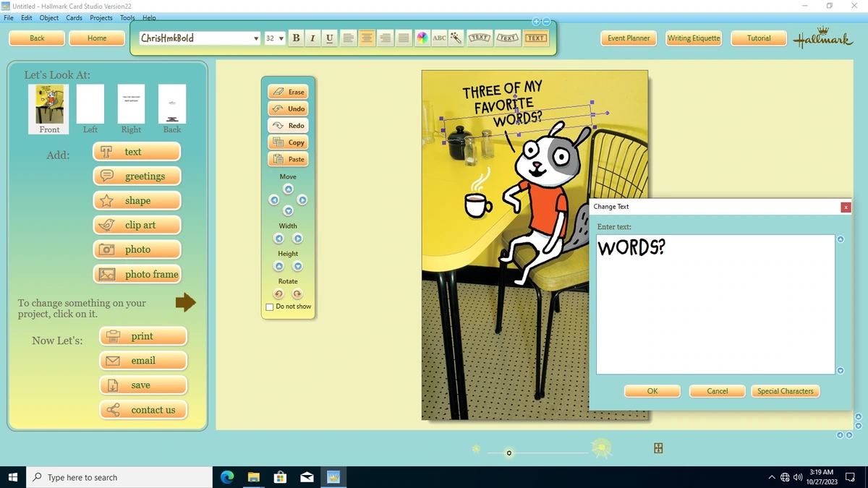Add clip art to the card
The height and width of the screenshot is (488, 868).
(137, 225)
